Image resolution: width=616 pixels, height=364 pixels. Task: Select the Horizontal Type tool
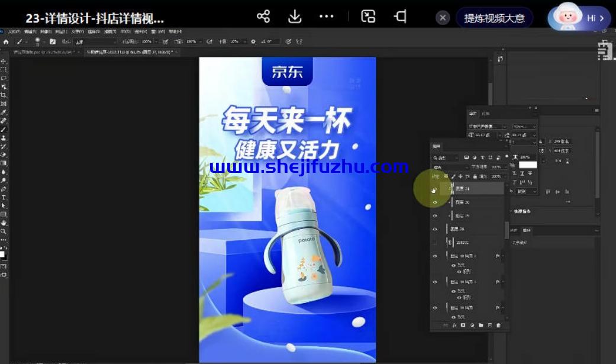coord(4,197)
